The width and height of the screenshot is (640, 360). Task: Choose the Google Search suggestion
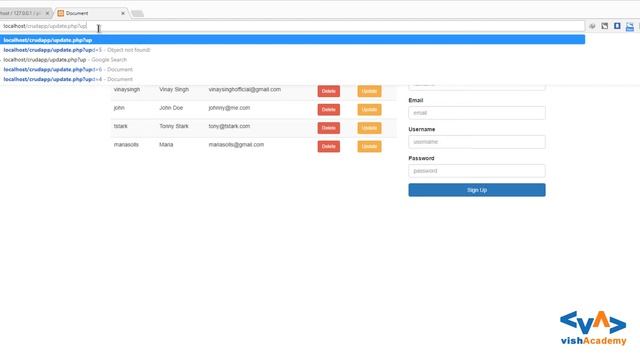[x=292, y=60]
